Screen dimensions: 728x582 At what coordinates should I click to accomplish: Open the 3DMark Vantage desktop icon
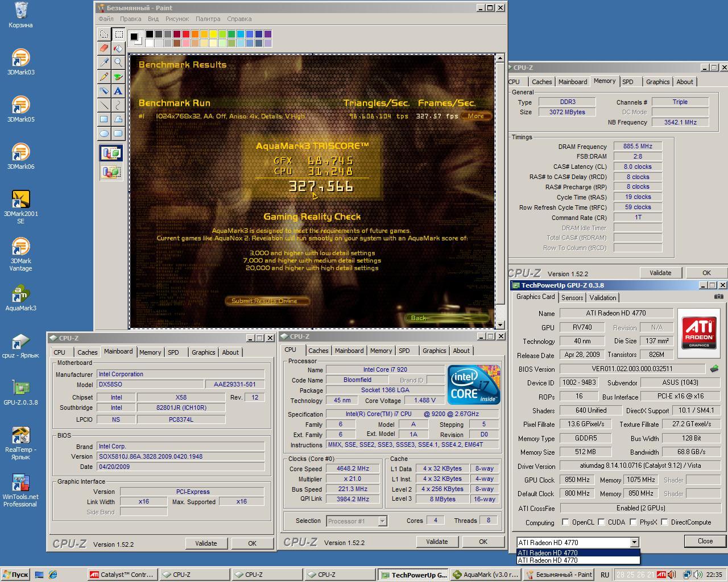[20, 253]
